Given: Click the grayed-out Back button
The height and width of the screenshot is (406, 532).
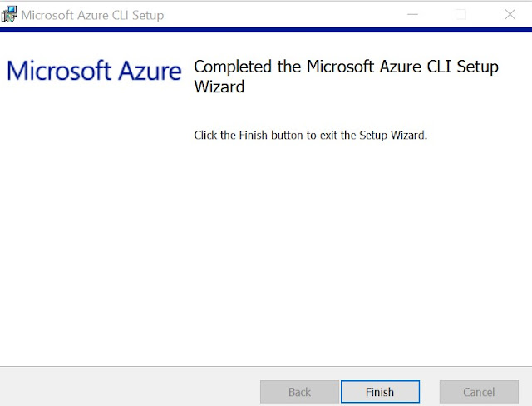Looking at the screenshot, I should point(299,392).
